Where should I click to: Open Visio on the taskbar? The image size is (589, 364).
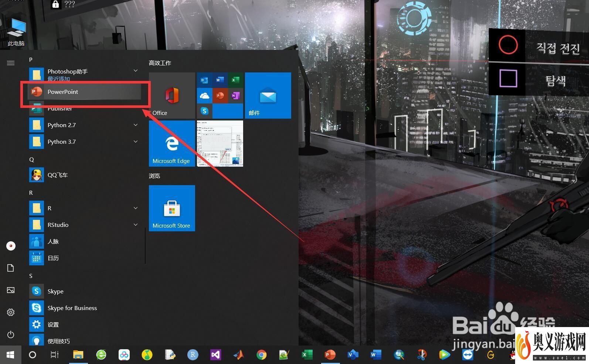click(x=353, y=355)
